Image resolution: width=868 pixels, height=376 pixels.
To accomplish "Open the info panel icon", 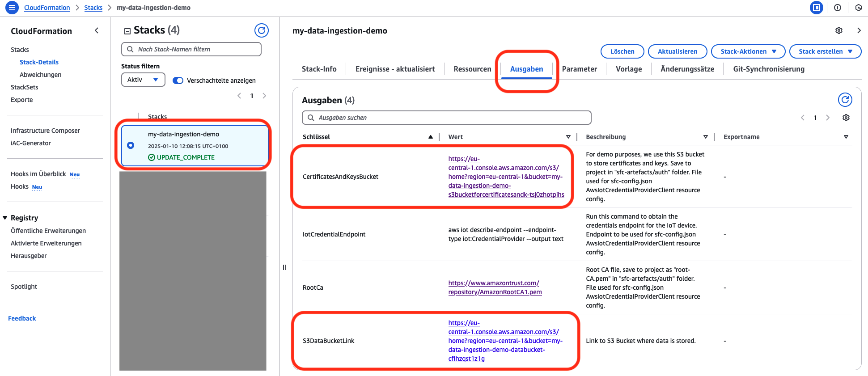I will pos(838,8).
